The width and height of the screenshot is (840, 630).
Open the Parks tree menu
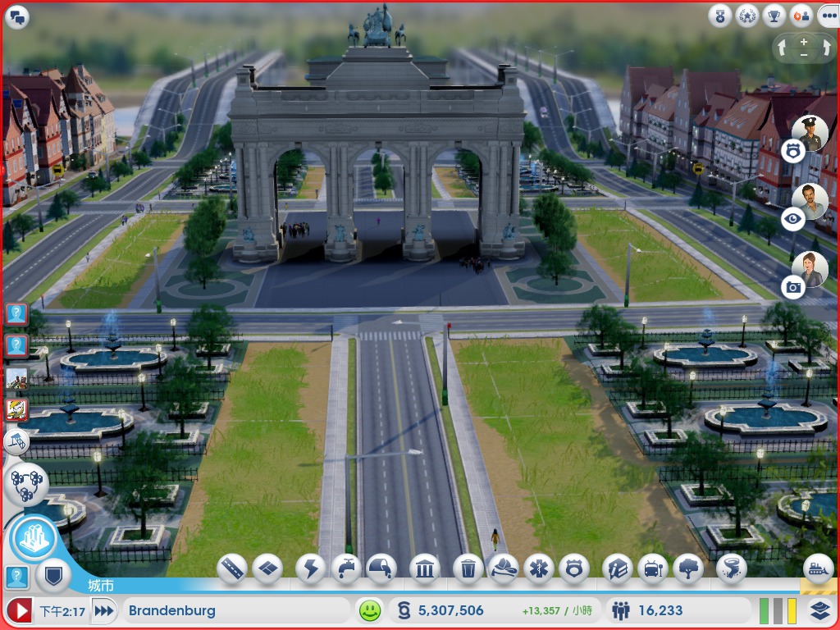click(x=688, y=569)
